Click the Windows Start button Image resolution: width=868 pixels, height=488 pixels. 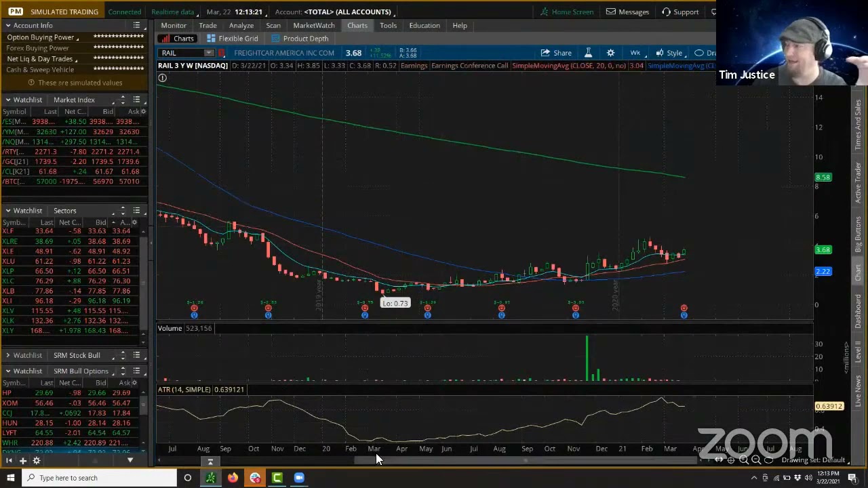[x=10, y=478]
